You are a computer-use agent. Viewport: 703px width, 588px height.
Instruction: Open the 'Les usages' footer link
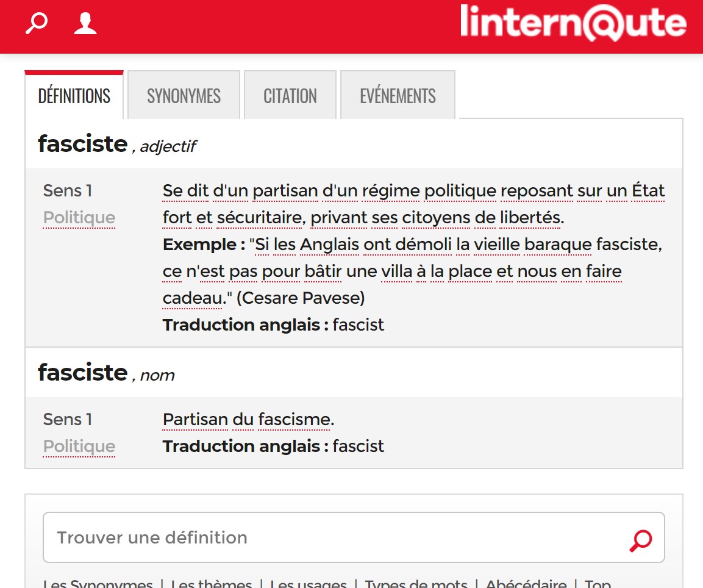pos(309,583)
